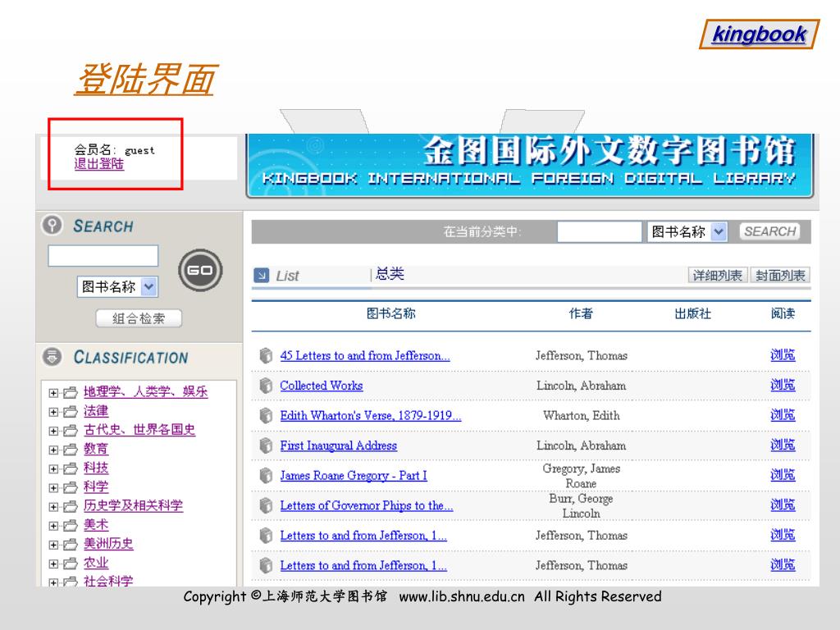
Task: Click the blue List arrow icon
Action: (261, 276)
